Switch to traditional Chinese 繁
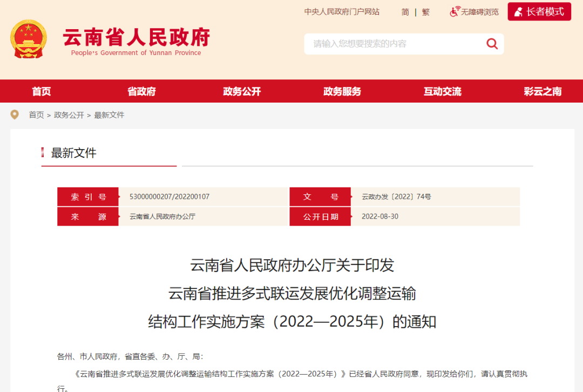The height and width of the screenshot is (392, 583). 425,12
